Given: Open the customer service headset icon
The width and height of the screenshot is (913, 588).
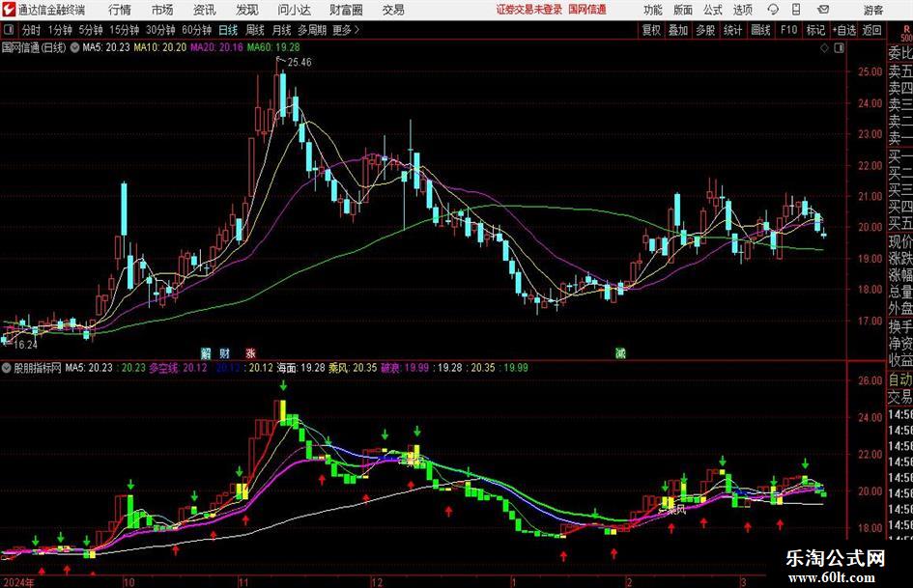Looking at the screenshot, I should (773, 10).
